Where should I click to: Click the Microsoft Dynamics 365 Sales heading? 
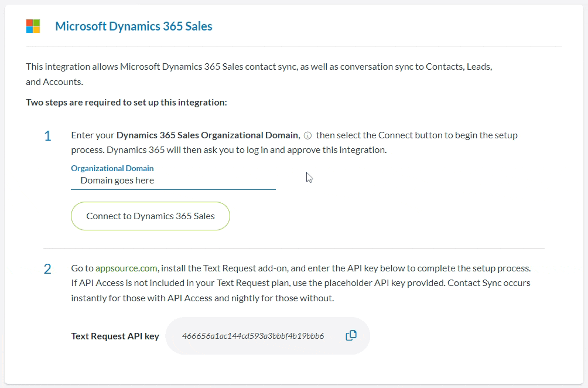pyautogui.click(x=134, y=26)
